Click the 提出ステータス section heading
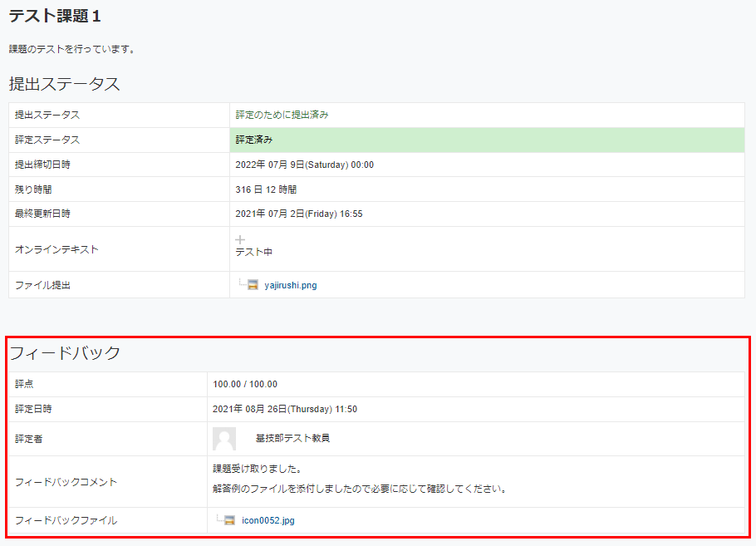756x546 pixels. (x=65, y=84)
